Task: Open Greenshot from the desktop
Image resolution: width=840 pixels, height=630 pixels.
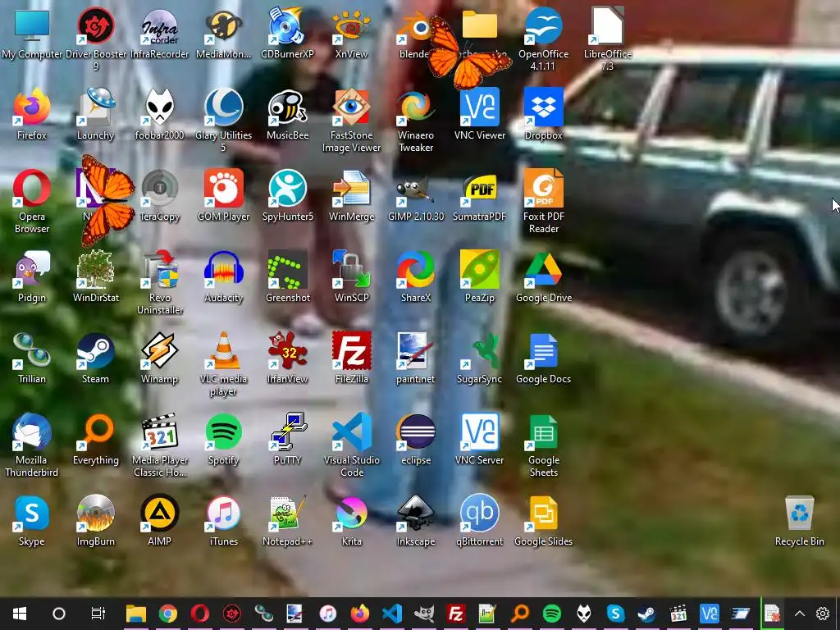Action: tap(287, 277)
